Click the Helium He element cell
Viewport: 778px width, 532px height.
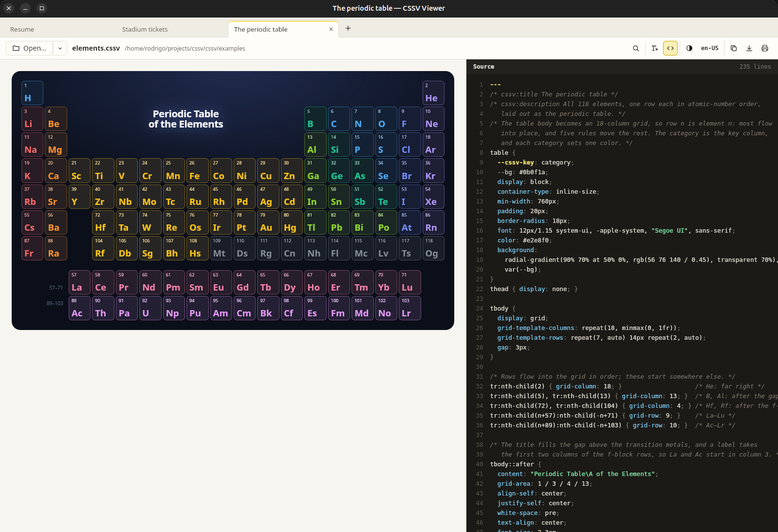(x=433, y=93)
